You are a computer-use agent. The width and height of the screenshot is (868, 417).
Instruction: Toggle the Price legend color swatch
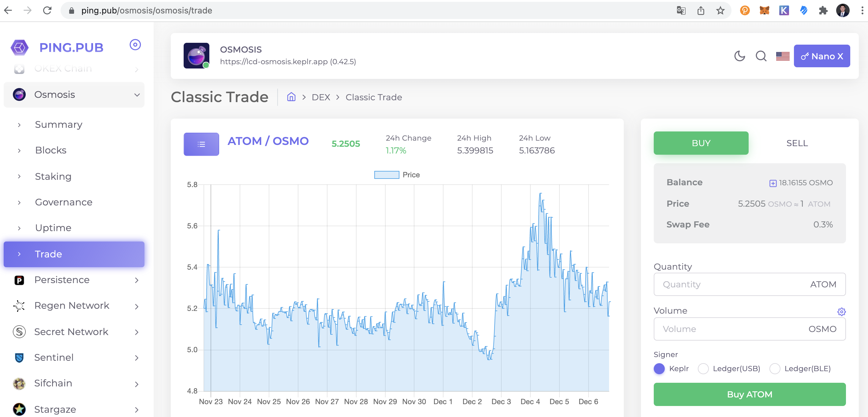pyautogui.click(x=387, y=175)
